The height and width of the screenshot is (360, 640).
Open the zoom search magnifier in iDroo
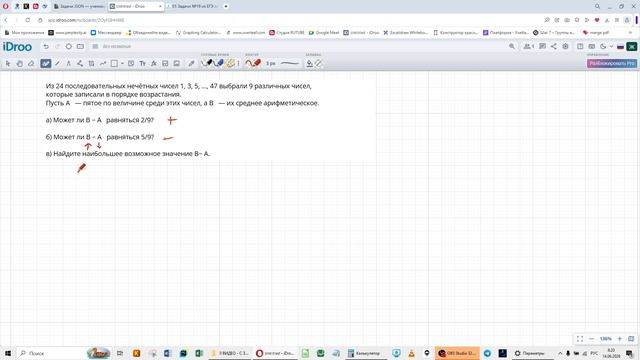(x=512, y=47)
